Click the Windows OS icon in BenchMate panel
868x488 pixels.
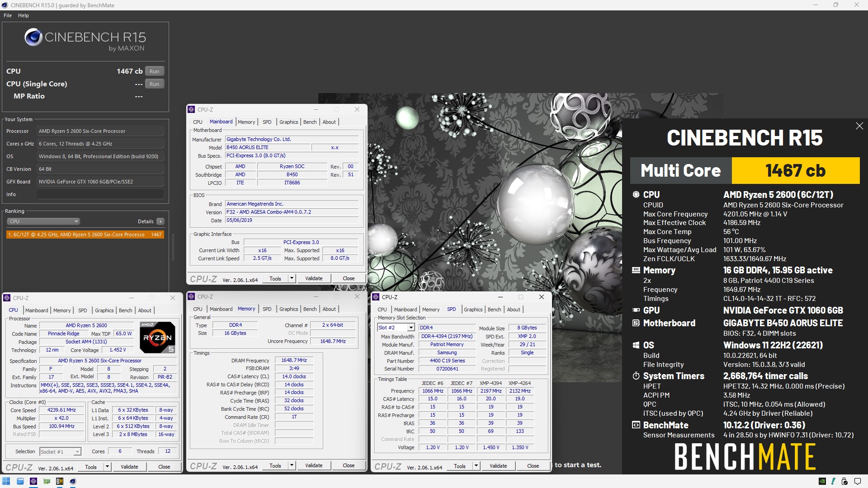point(636,345)
